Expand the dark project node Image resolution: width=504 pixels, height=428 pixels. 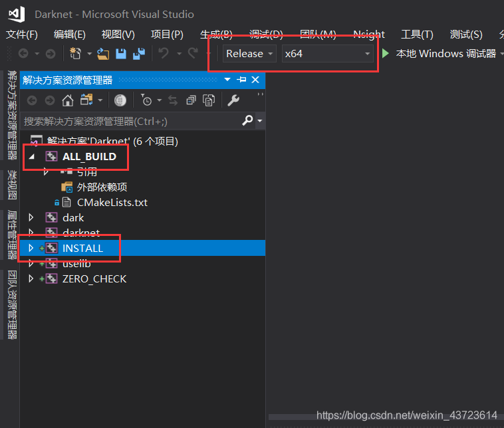coord(31,217)
